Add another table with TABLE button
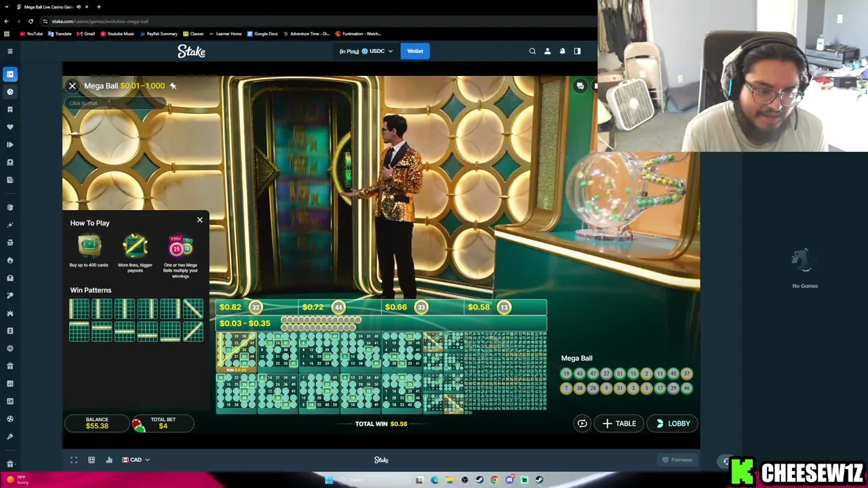868x488 pixels. (x=619, y=424)
